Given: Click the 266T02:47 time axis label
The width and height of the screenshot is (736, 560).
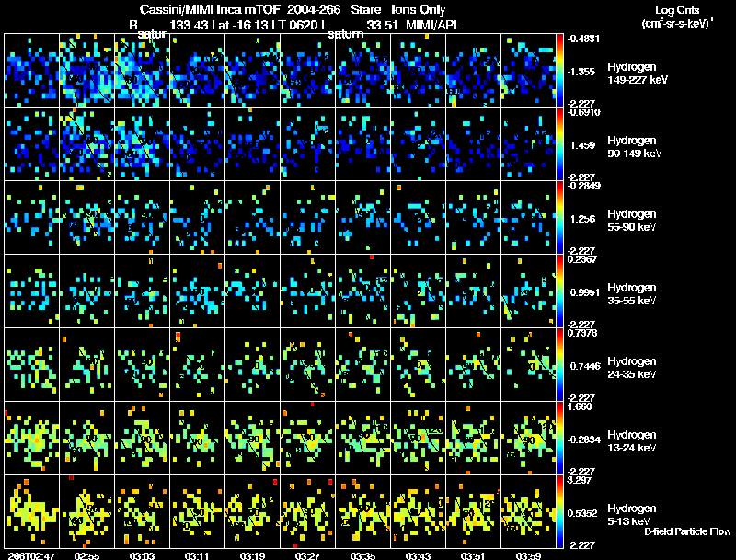Looking at the screenshot, I should coord(31,555).
